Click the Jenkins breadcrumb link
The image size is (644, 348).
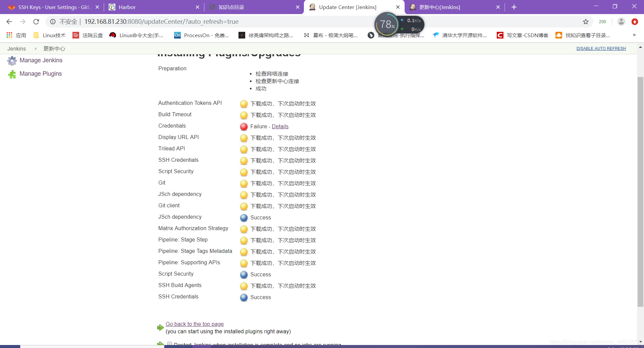pyautogui.click(x=17, y=49)
